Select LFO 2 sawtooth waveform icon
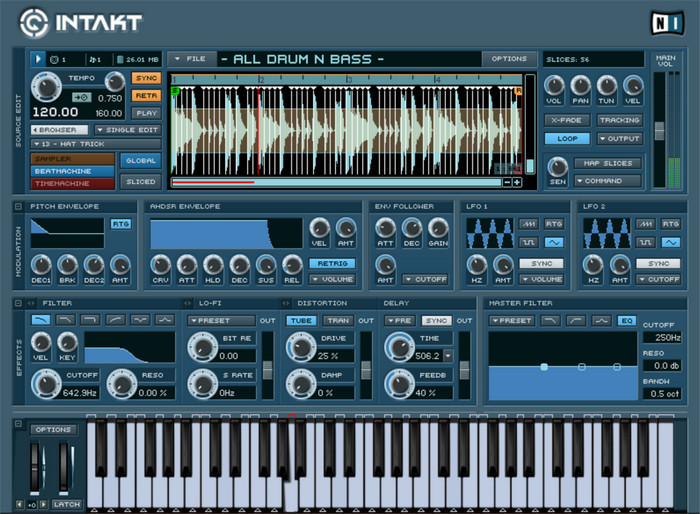The width and height of the screenshot is (700, 514). pos(646,224)
